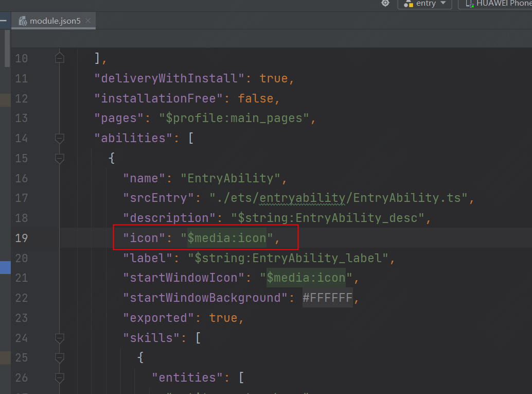Switch to the module.json5 tab
Image resolution: width=532 pixels, height=394 pixels.
click(54, 21)
